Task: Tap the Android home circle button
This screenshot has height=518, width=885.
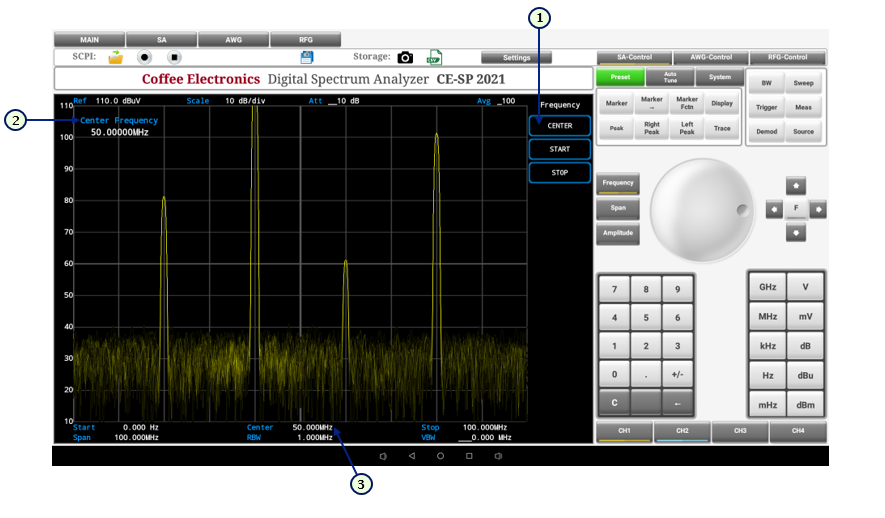Action: point(440,456)
